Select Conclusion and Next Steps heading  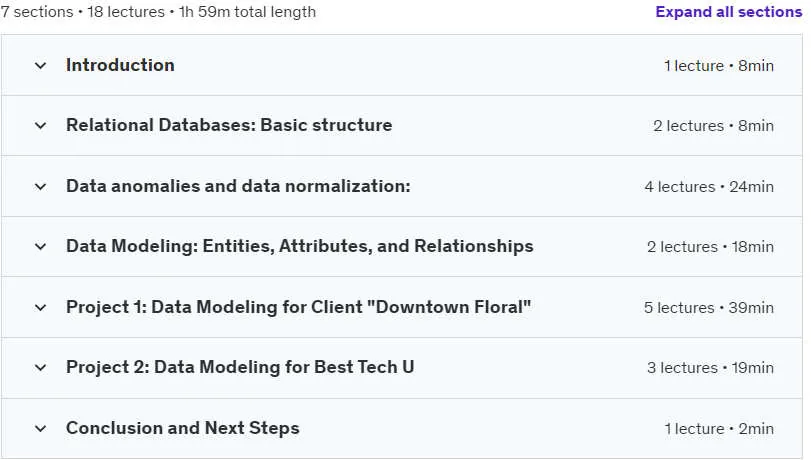pyautogui.click(x=183, y=428)
